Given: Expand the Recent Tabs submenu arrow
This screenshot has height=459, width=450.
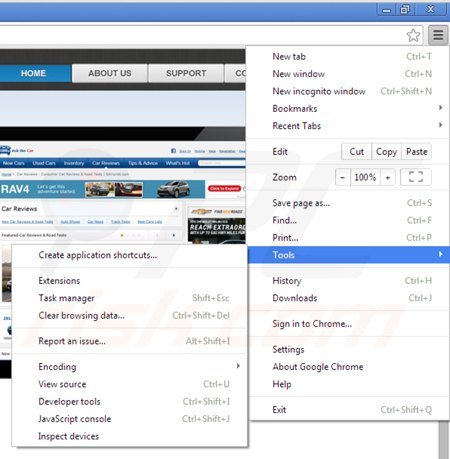Looking at the screenshot, I should (x=441, y=125).
